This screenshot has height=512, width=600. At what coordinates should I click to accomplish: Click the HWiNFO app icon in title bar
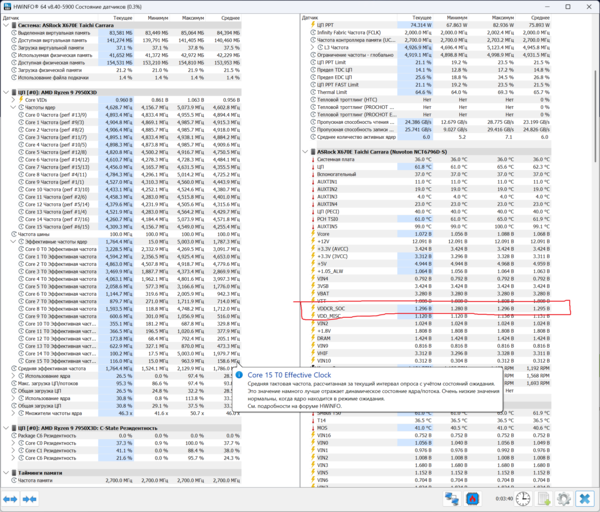[7, 7]
